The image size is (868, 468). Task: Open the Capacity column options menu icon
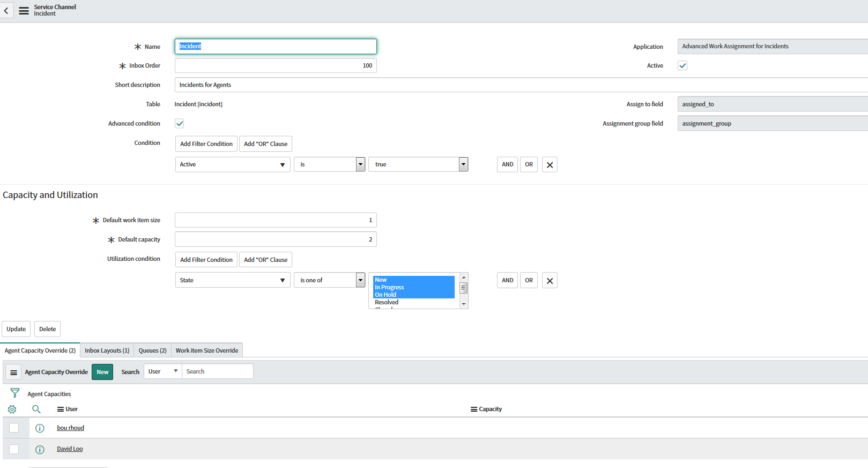474,409
